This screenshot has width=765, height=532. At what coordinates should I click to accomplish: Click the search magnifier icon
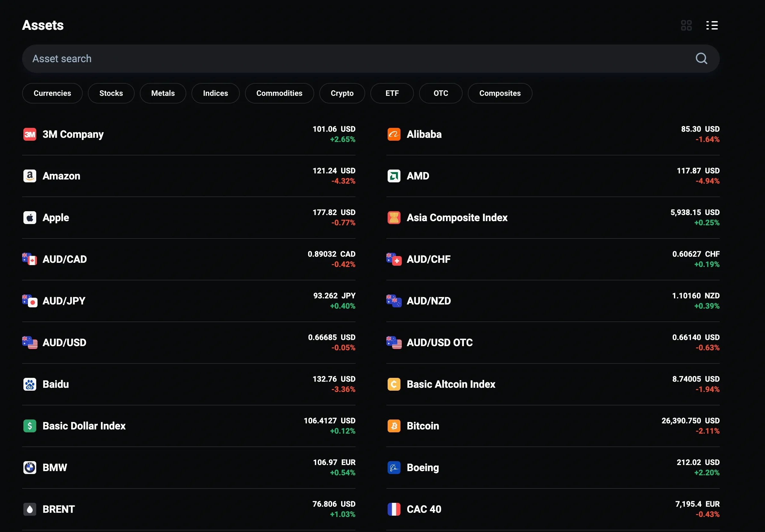tap(701, 59)
